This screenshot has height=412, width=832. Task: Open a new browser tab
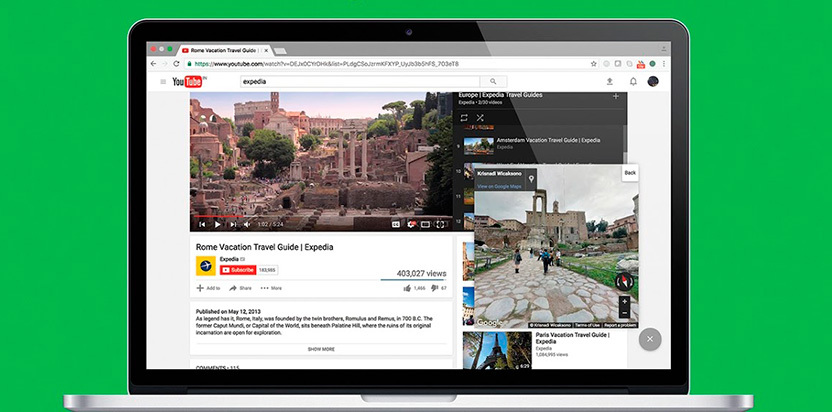coord(280,50)
